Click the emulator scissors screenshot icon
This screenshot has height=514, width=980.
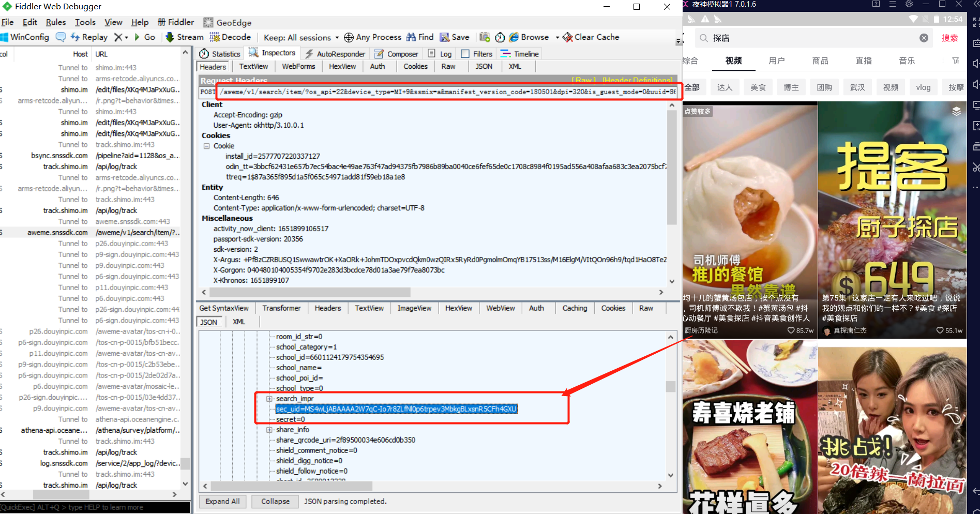coord(975,167)
